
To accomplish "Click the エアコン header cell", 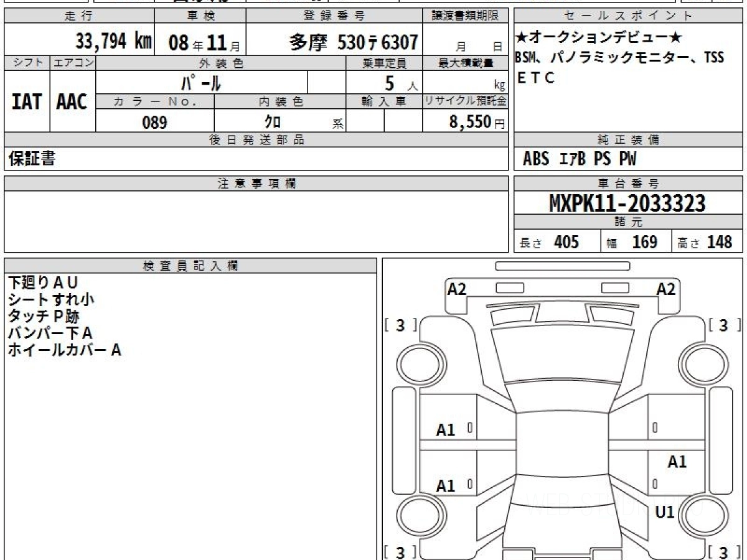I will [x=73, y=63].
